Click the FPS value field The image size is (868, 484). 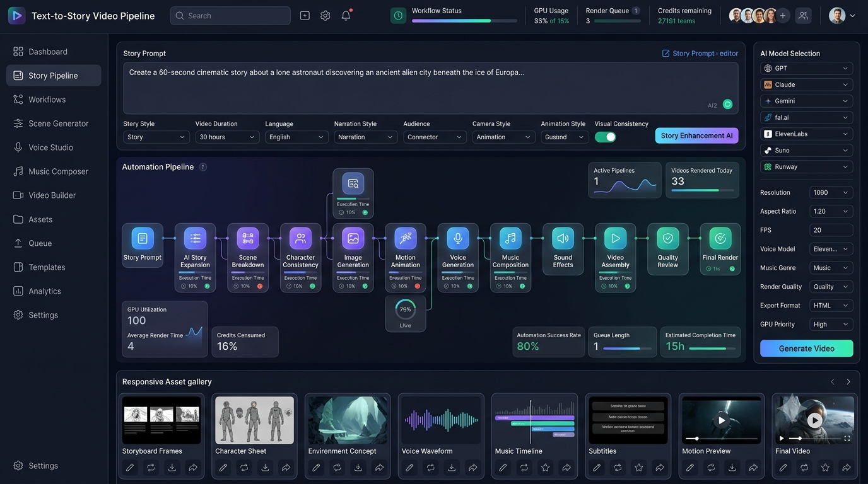click(831, 230)
